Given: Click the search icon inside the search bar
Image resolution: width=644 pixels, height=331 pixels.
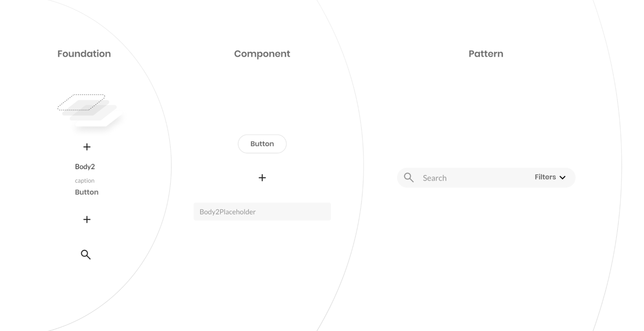Looking at the screenshot, I should (409, 178).
